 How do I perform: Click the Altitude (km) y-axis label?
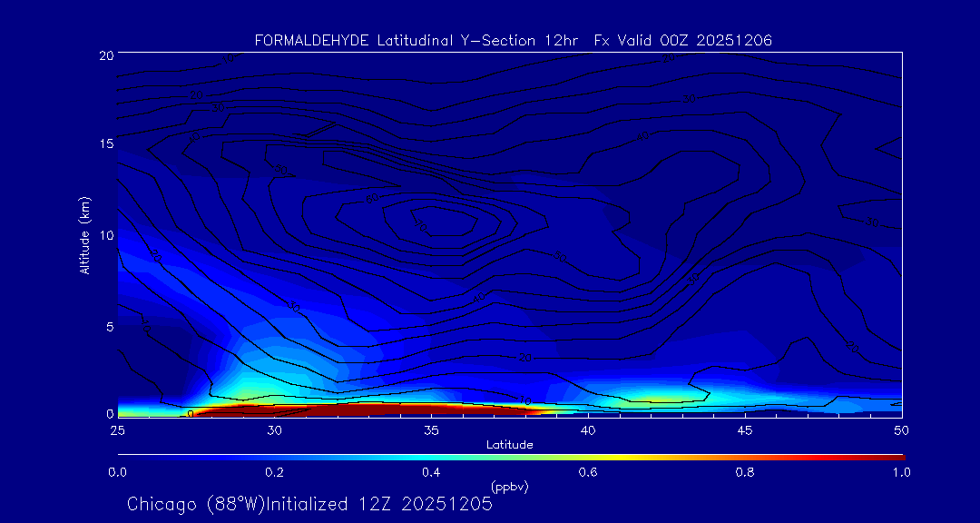(85, 235)
